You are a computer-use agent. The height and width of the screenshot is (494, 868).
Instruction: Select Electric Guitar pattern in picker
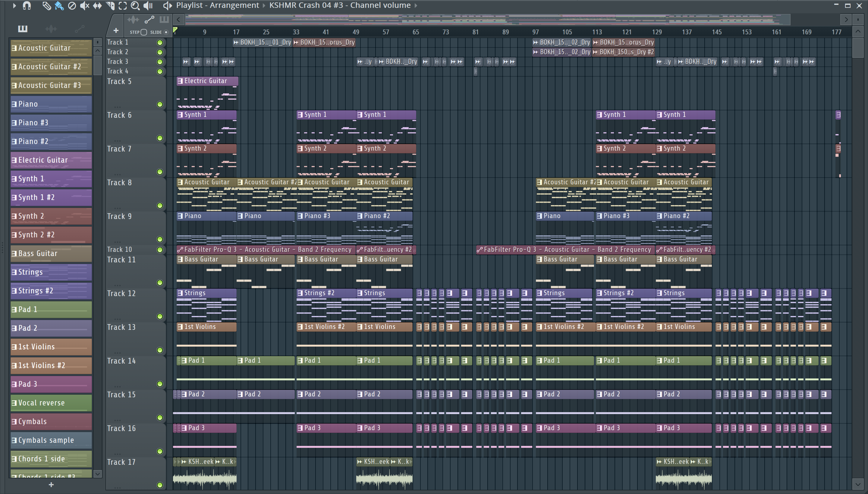[51, 160]
